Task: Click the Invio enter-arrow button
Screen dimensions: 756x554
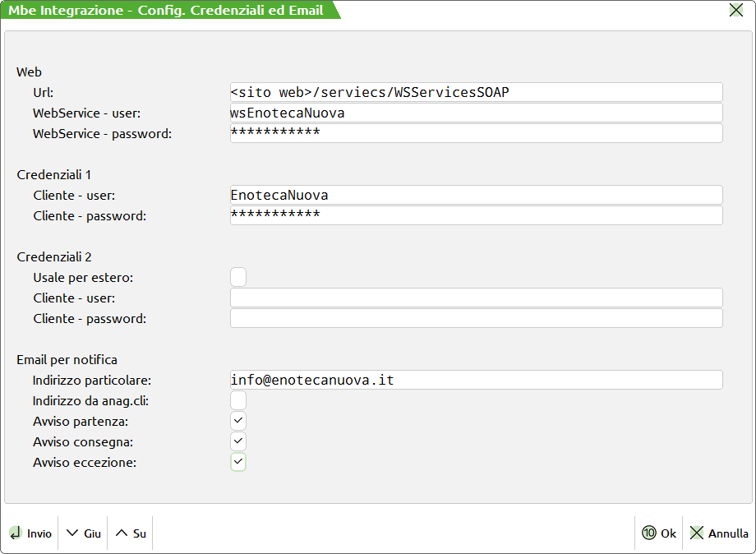Action: click(x=30, y=533)
